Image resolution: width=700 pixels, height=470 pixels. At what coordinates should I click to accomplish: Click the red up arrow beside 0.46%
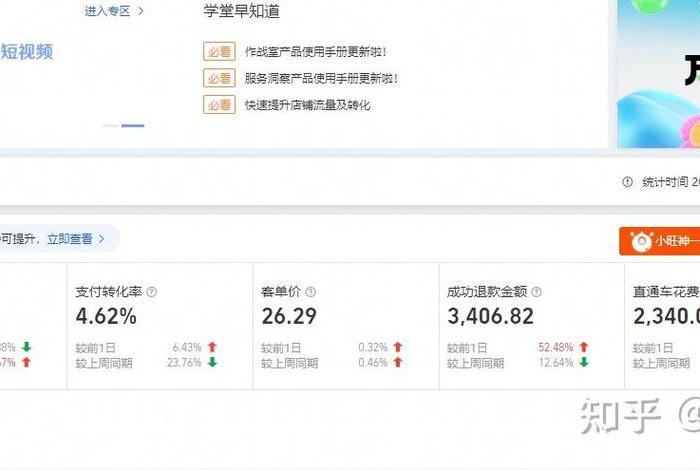pyautogui.click(x=398, y=362)
